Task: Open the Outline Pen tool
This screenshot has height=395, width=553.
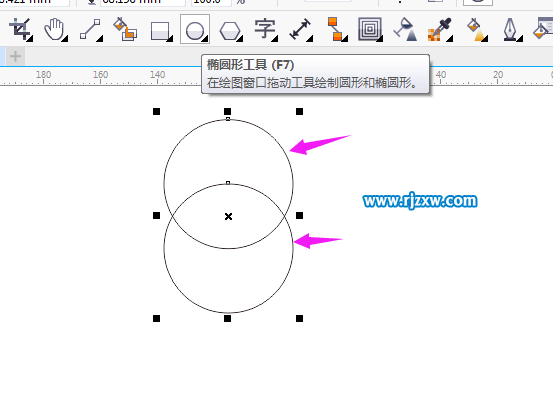Action: [511, 30]
